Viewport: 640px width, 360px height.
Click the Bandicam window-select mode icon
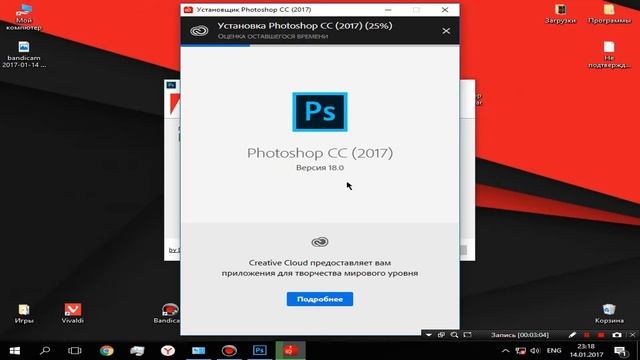pyautogui.click(x=441, y=335)
